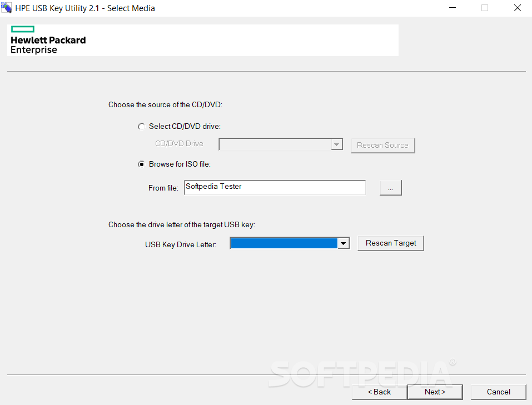
Task: Close the window with the X button
Action: (x=517, y=8)
